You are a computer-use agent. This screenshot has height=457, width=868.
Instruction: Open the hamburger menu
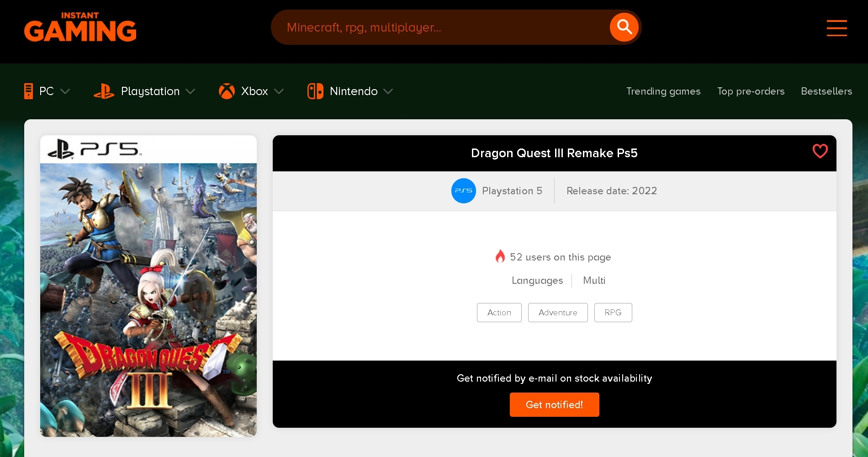(836, 28)
